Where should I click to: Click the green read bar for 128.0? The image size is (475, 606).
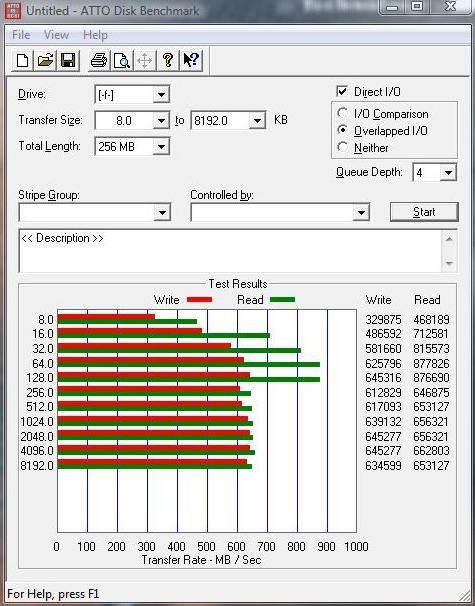189,380
